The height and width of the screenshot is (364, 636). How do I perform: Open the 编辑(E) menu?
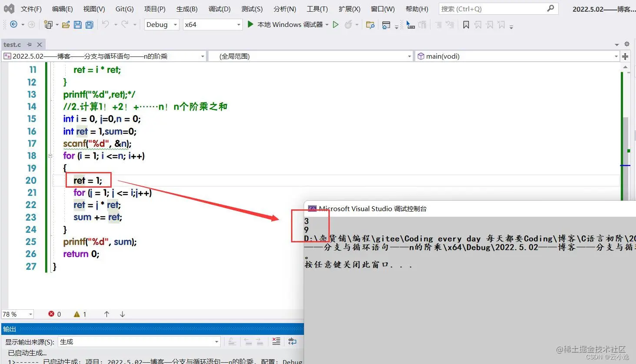point(63,9)
